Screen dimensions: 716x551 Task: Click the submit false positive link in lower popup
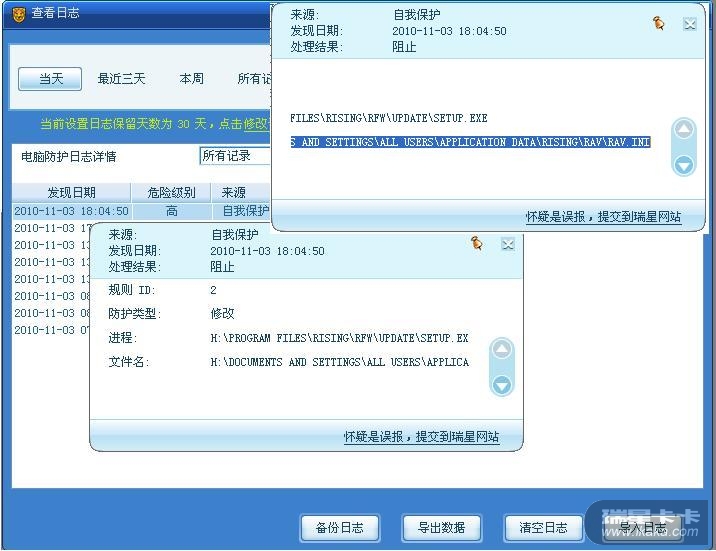point(421,437)
